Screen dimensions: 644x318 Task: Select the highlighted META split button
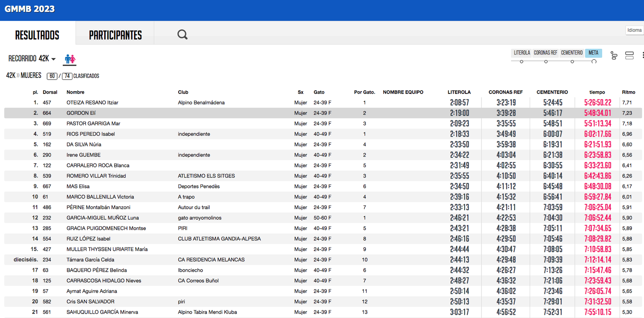pyautogui.click(x=593, y=53)
